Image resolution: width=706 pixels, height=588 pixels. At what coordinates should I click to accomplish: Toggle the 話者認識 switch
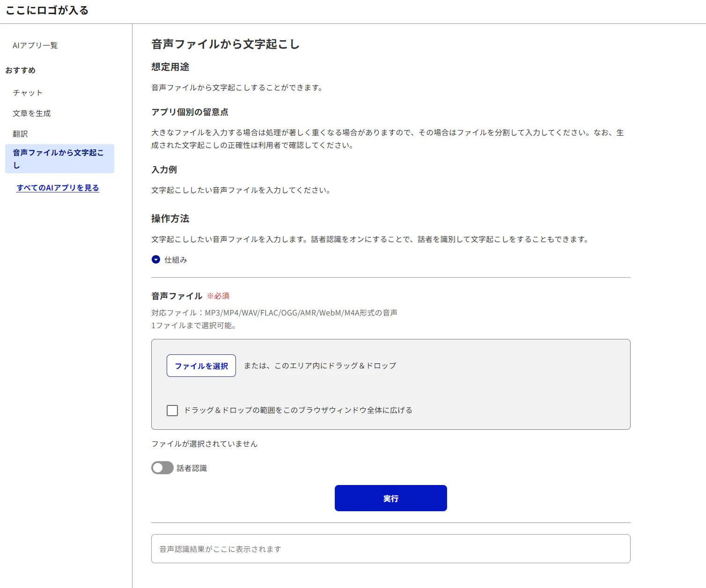[162, 468]
